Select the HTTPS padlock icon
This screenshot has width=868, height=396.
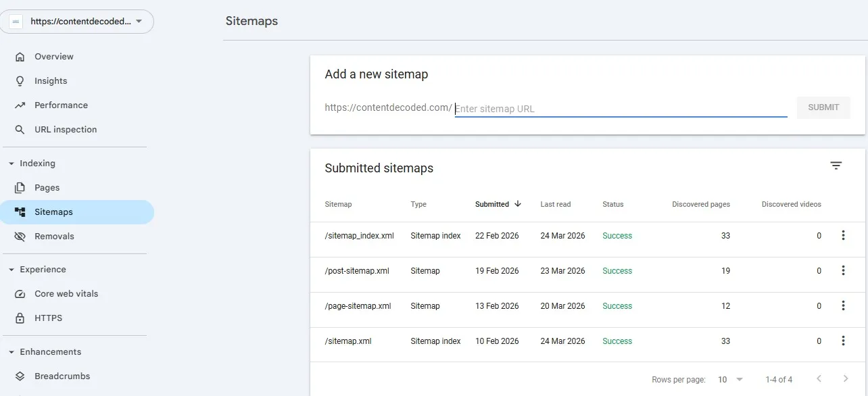[x=21, y=318]
